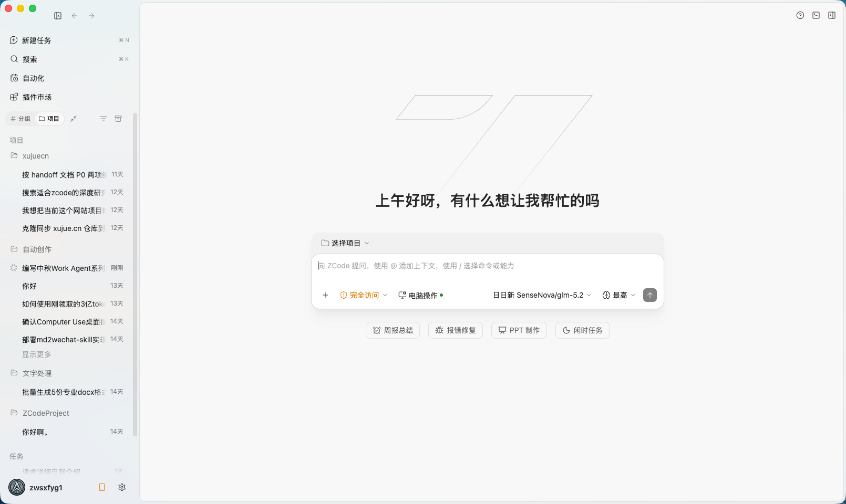Open task 部署md2wechat-skill实现

[69, 340]
